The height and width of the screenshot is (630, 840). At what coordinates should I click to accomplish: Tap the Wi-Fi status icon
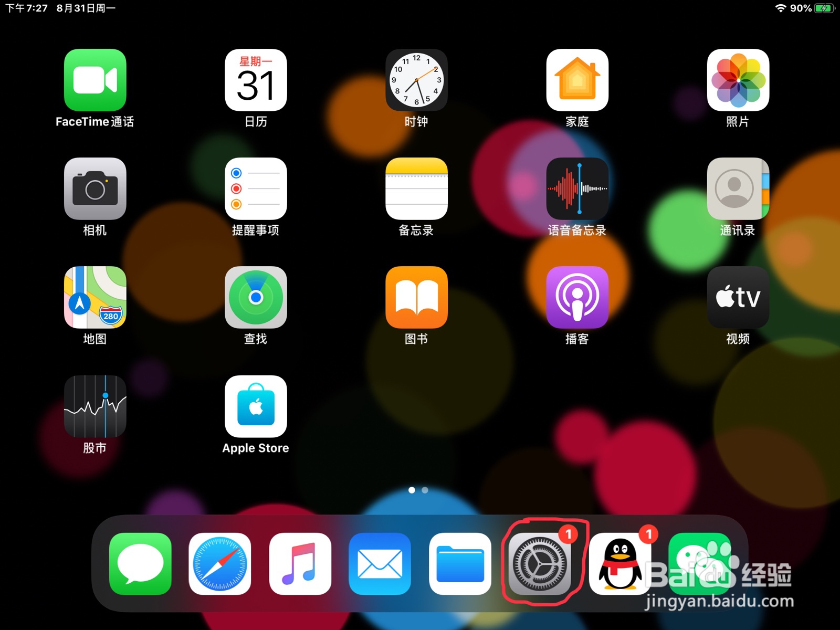781,8
